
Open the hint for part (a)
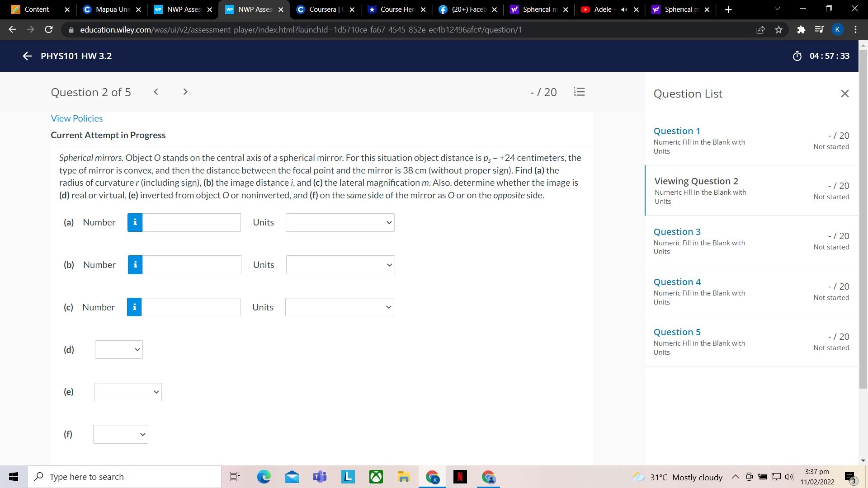point(135,222)
